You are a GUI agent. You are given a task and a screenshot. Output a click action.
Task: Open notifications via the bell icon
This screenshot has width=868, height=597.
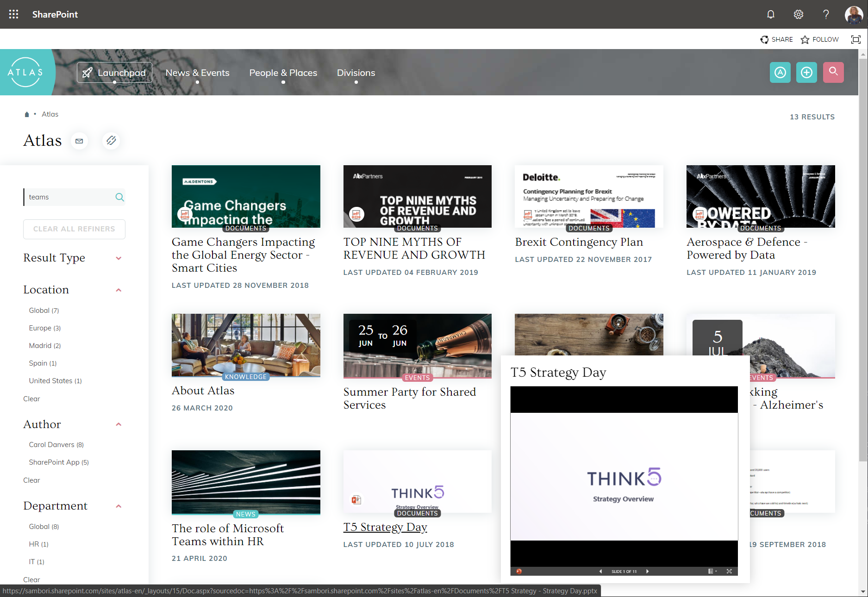click(x=770, y=14)
